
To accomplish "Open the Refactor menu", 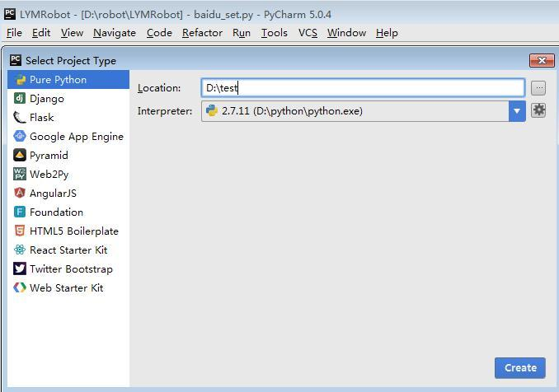I will 202,33.
